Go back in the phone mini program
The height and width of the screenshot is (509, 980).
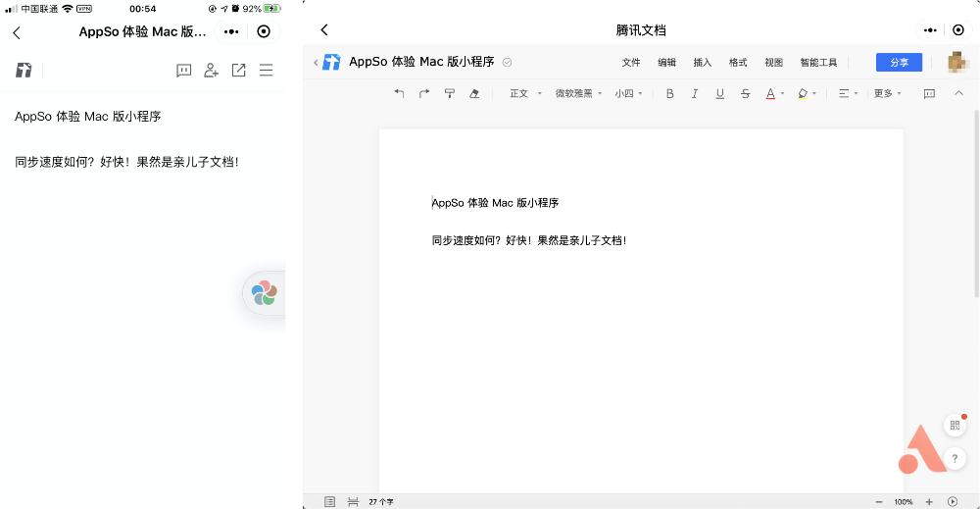[17, 32]
